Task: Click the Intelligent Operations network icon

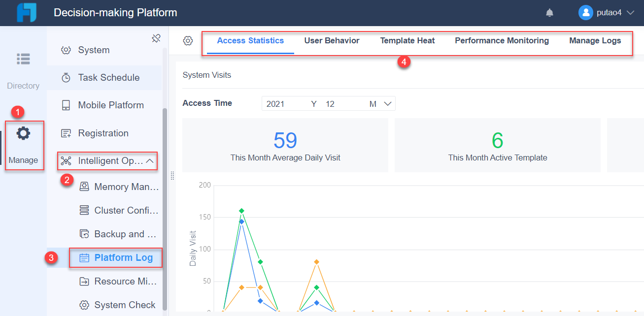Action: point(66,161)
